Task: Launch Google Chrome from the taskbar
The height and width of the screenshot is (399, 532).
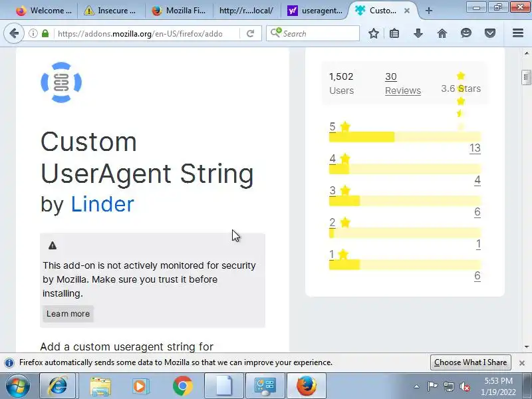Action: tap(182, 386)
